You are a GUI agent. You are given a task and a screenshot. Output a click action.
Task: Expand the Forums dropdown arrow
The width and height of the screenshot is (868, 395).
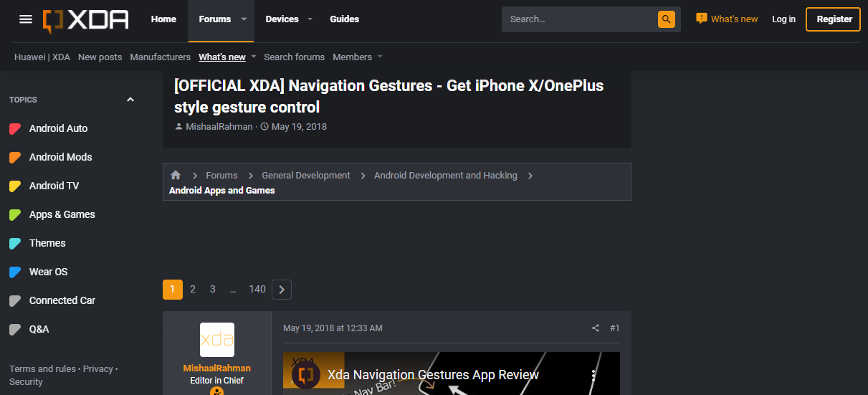[244, 19]
